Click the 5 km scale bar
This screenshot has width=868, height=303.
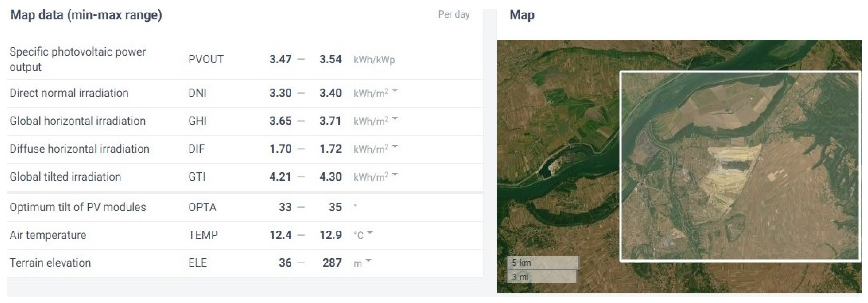coord(543,263)
